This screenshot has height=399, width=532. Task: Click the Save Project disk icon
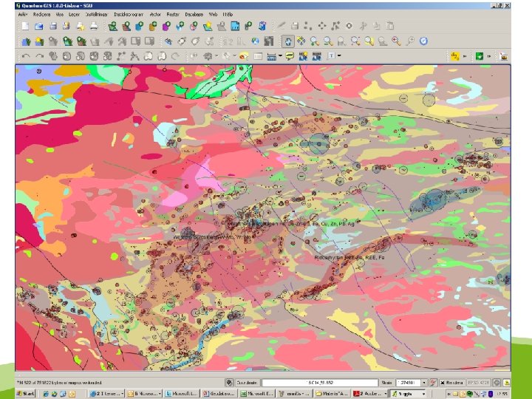(x=53, y=26)
